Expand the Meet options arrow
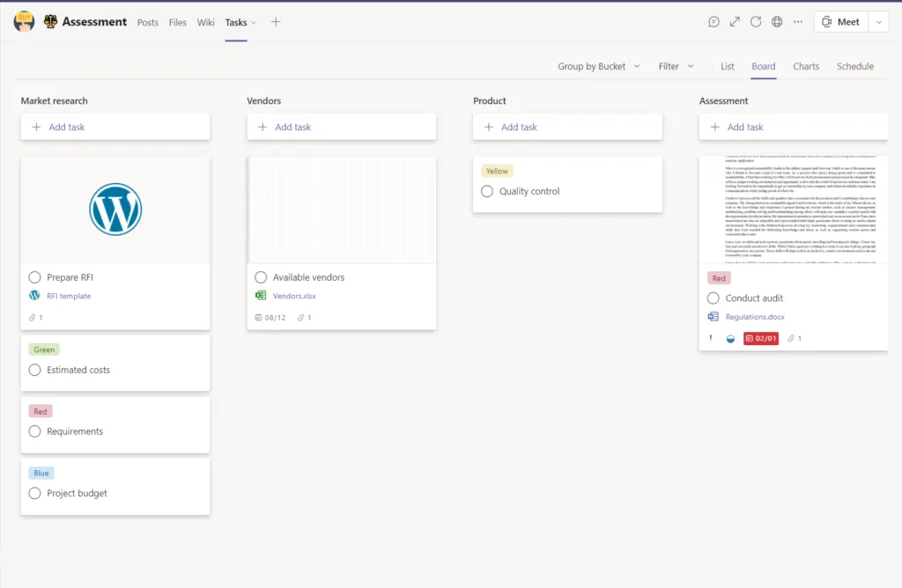Screen dimensions: 902x588 878,22
